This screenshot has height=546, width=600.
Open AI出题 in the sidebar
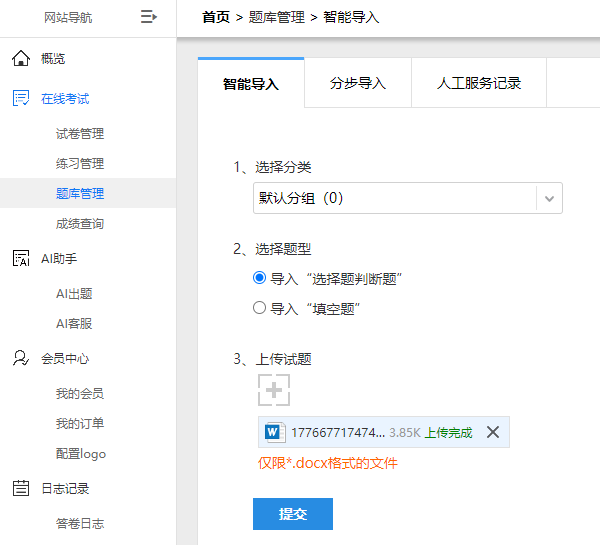tap(74, 293)
